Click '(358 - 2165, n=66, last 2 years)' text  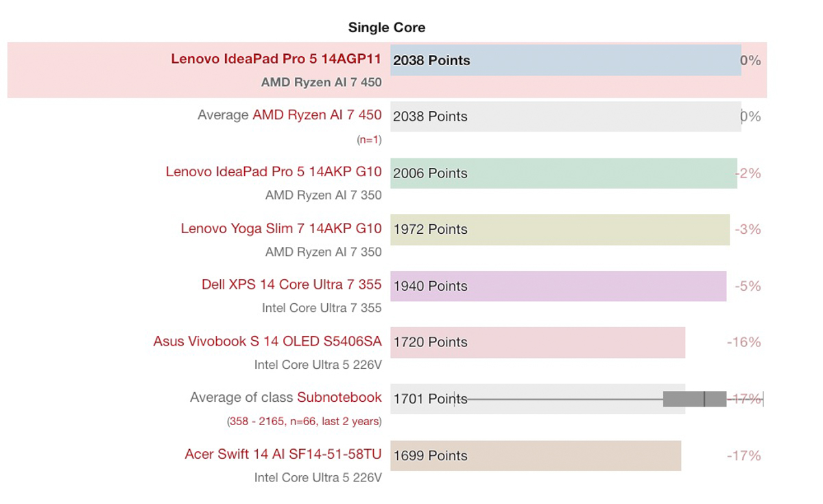pyautogui.click(x=304, y=422)
